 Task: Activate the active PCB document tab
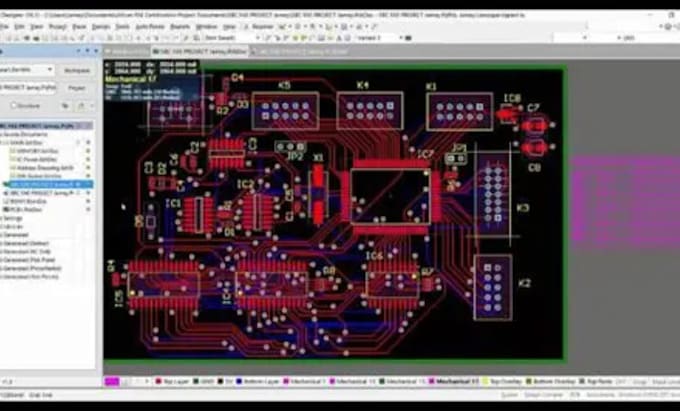point(200,51)
